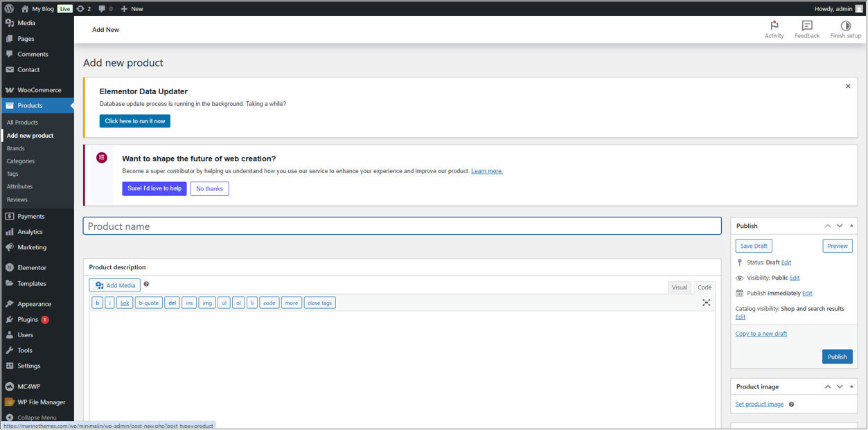Click the Set product image link

pyautogui.click(x=759, y=404)
